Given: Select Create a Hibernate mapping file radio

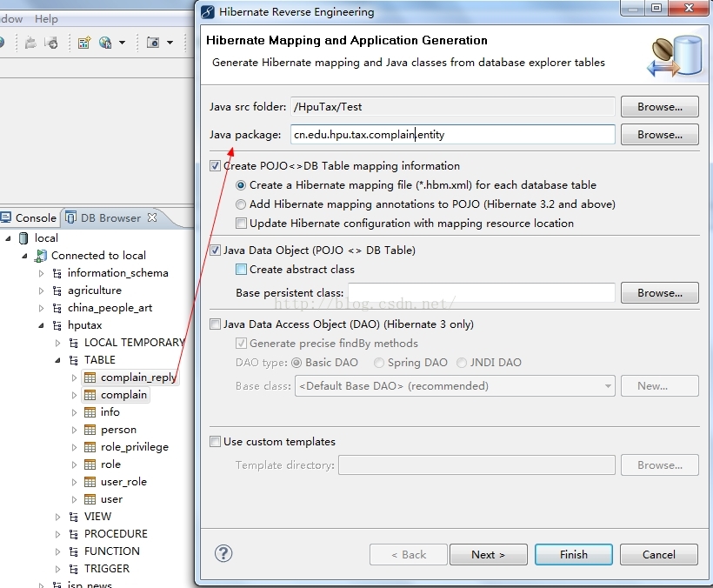Looking at the screenshot, I should [x=241, y=185].
